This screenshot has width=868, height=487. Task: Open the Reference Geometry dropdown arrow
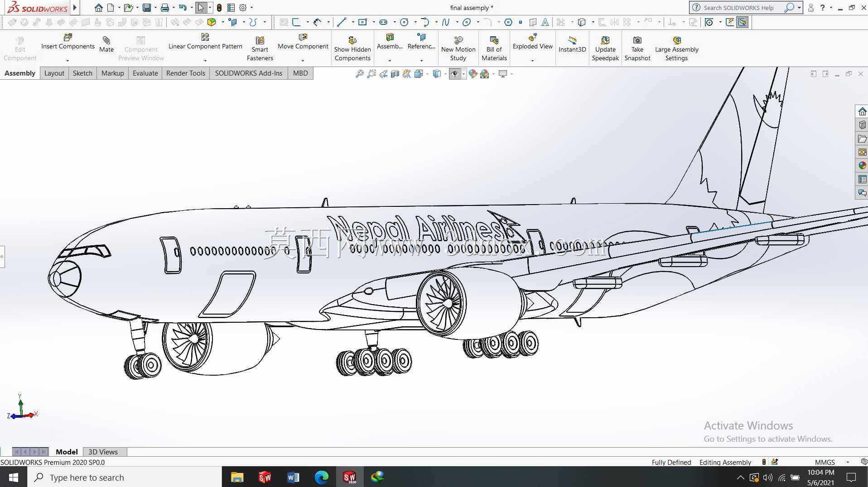coord(421,61)
